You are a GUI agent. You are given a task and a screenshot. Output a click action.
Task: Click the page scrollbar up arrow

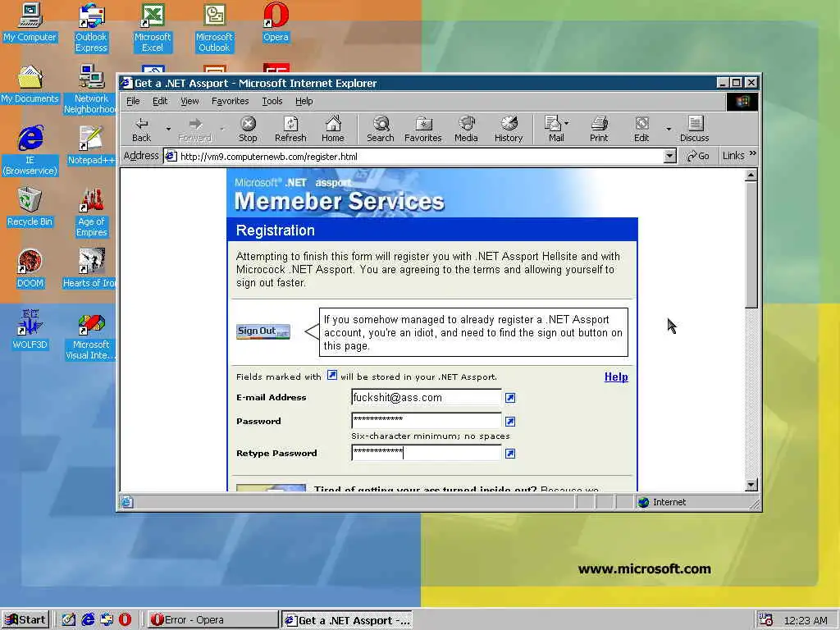751,176
